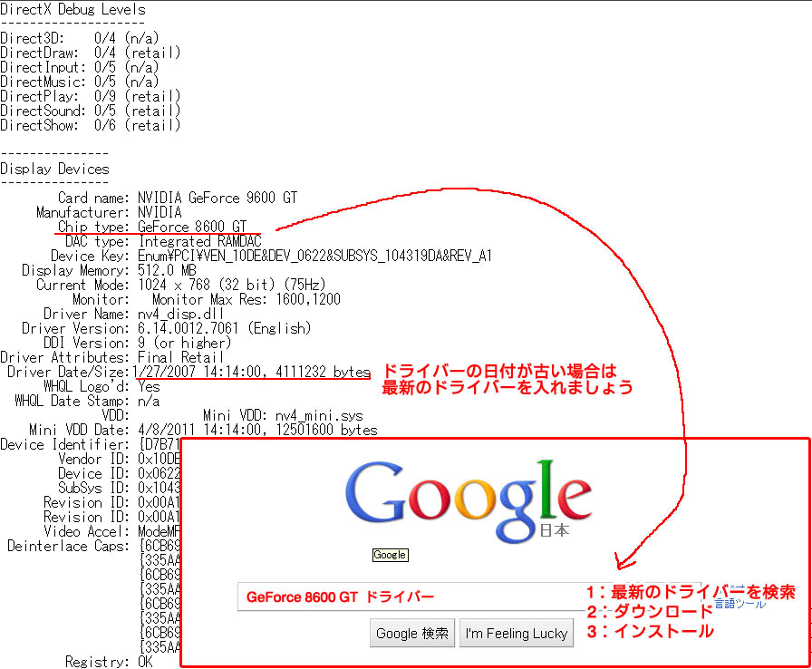Click the small Google tooltip label
Screen dimensions: 812x669
click(391, 555)
